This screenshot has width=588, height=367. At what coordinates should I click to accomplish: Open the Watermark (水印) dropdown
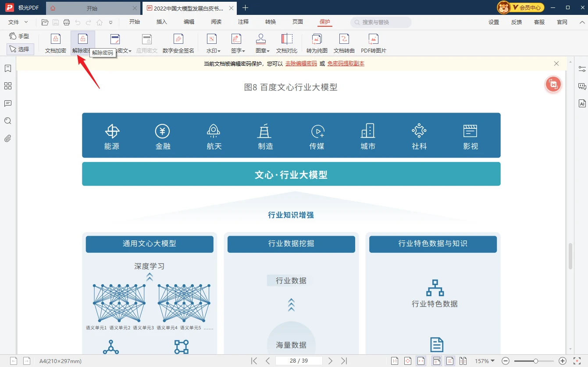point(214,44)
